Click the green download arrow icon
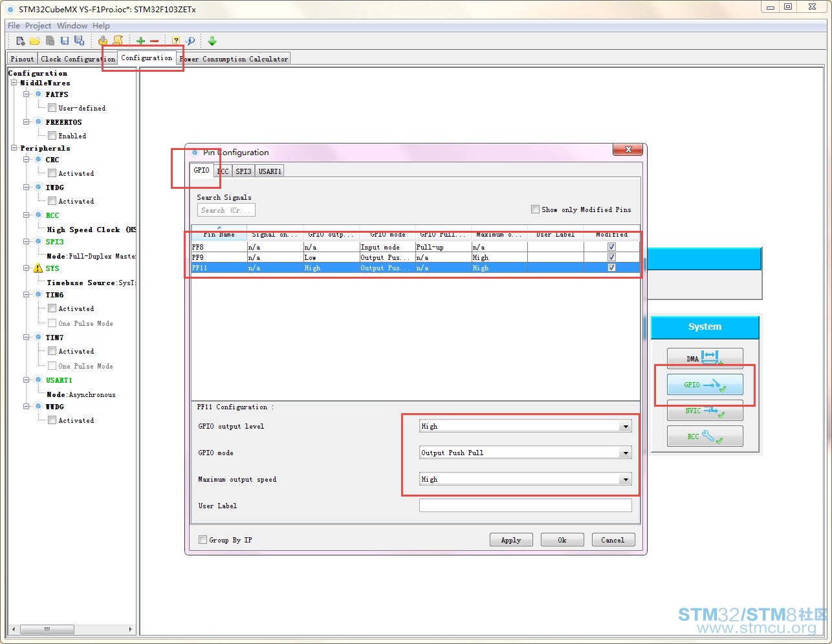 click(x=212, y=41)
